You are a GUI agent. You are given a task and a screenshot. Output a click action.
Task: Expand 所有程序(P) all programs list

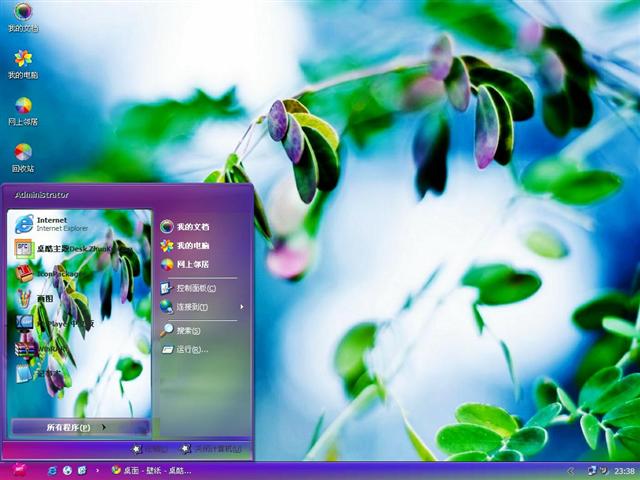pyautogui.click(x=80, y=427)
